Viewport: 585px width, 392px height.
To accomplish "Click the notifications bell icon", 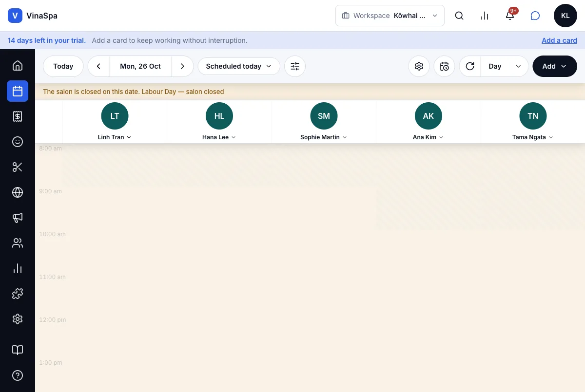I will [x=510, y=16].
